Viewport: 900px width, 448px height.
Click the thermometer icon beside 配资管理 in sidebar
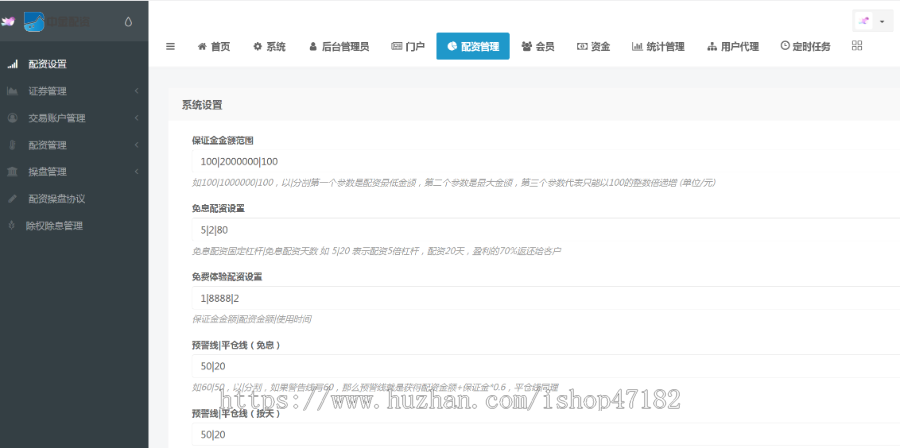11,145
